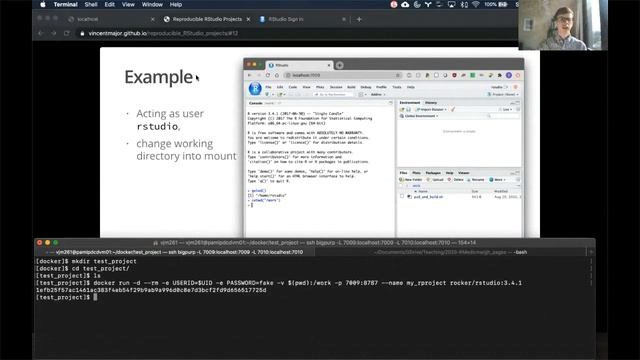The width and height of the screenshot is (640, 360).
Task: Open the Window menu
Action: click(x=152, y=4)
